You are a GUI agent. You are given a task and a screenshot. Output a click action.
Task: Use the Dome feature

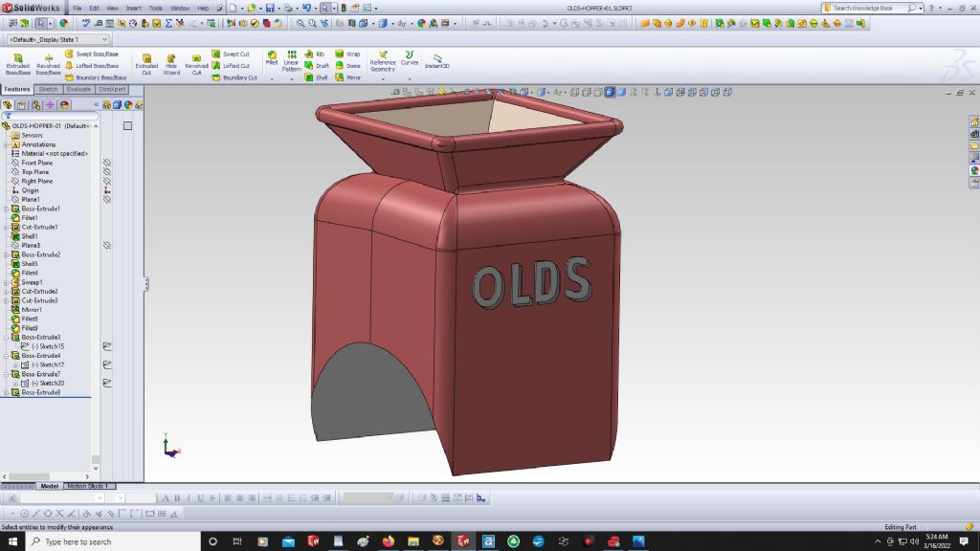[347, 66]
